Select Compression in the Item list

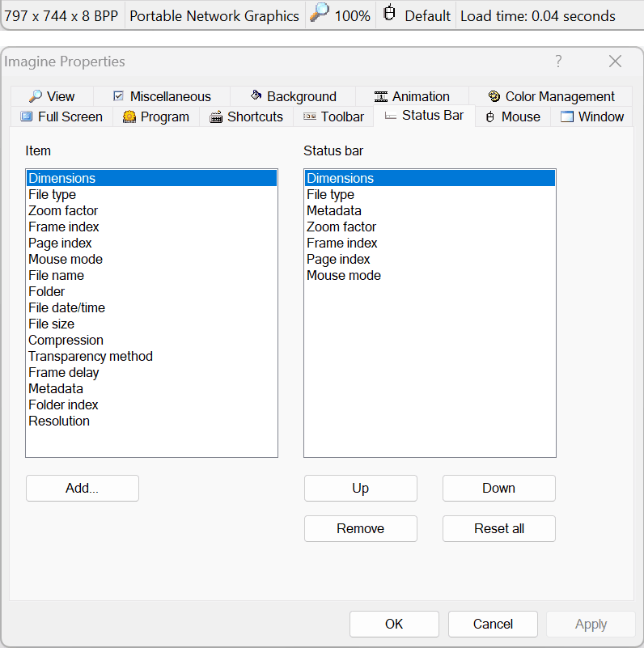(152, 340)
